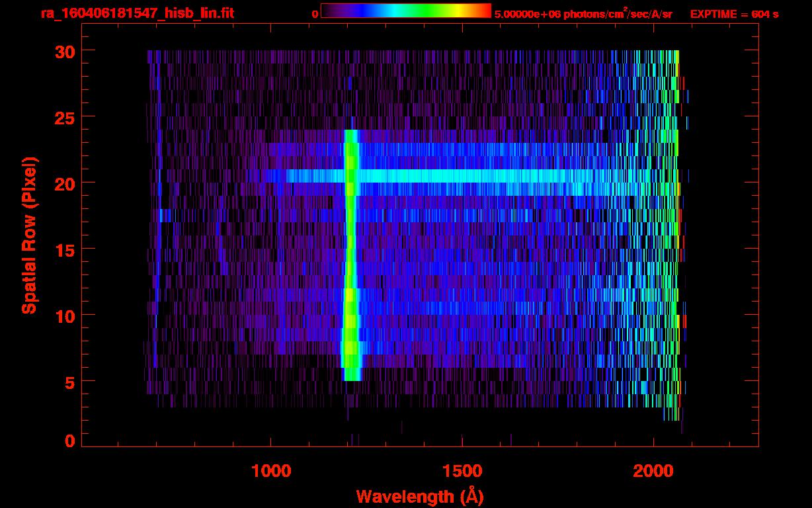
Task: Click the 1500 wavelength tick label
Action: tap(462, 471)
